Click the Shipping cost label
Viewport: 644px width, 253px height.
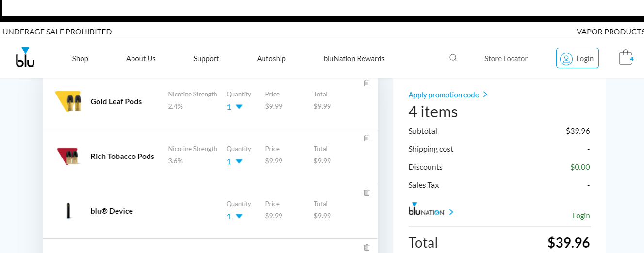[431, 149]
